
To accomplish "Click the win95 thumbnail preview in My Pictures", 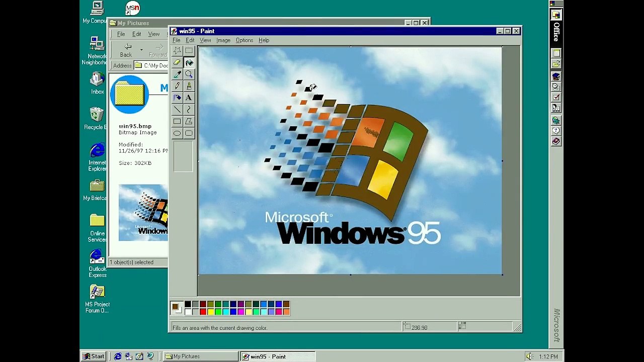I will point(143,213).
